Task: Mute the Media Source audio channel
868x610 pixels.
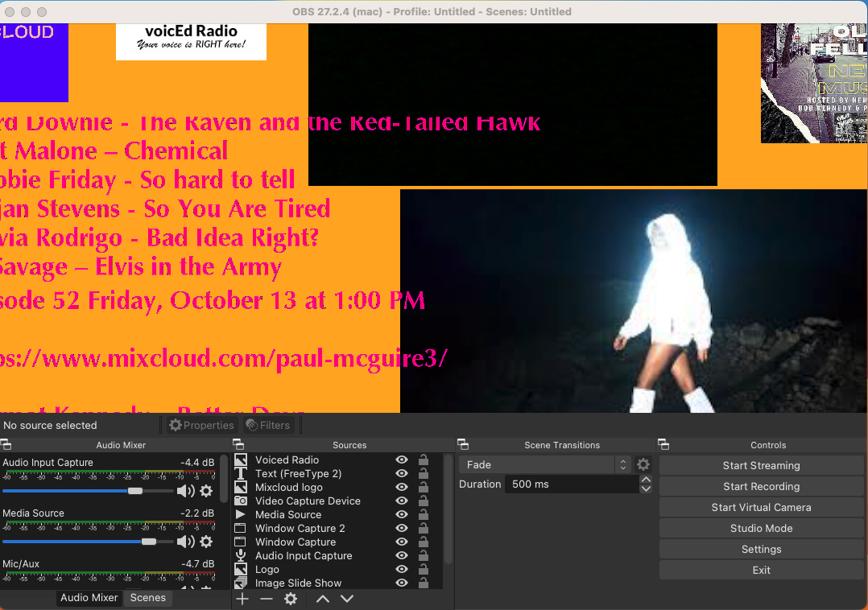Action: click(185, 542)
